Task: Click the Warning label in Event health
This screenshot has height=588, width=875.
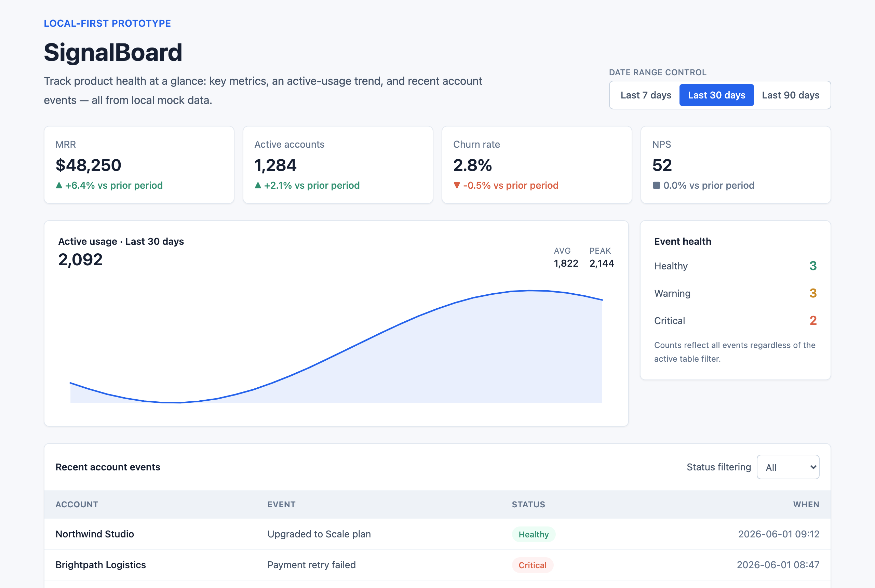Action: (x=672, y=293)
